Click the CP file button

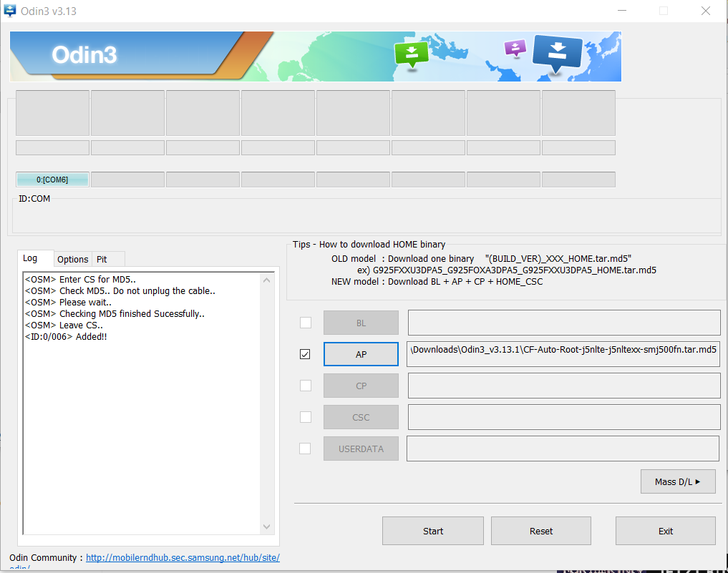(361, 386)
